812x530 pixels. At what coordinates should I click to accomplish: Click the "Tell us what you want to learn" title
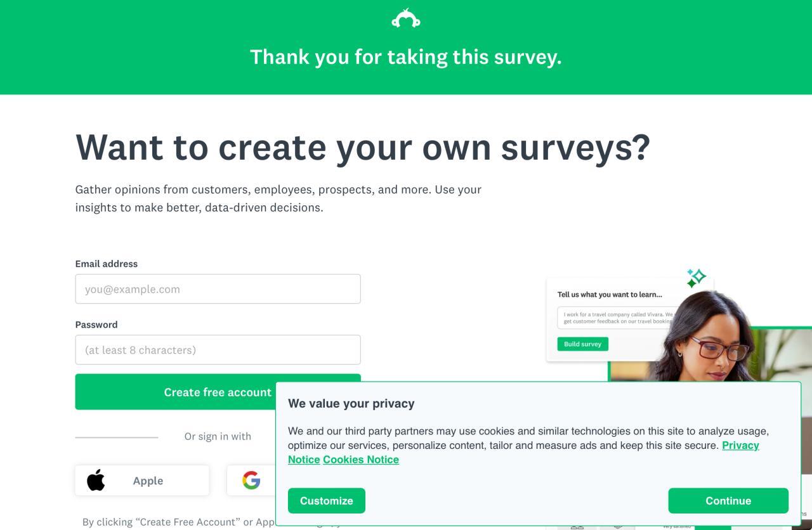[609, 294]
